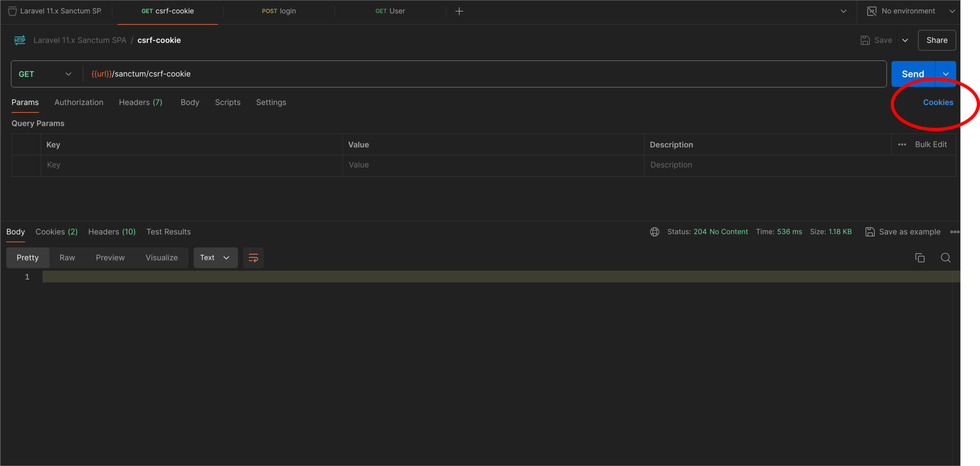Copy the response body
980x466 pixels.
[x=920, y=258]
